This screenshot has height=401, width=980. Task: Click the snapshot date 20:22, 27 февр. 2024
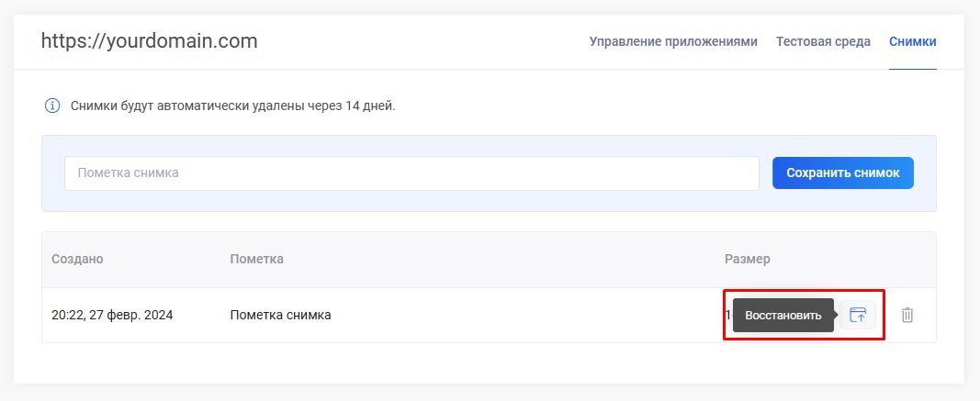coord(112,315)
